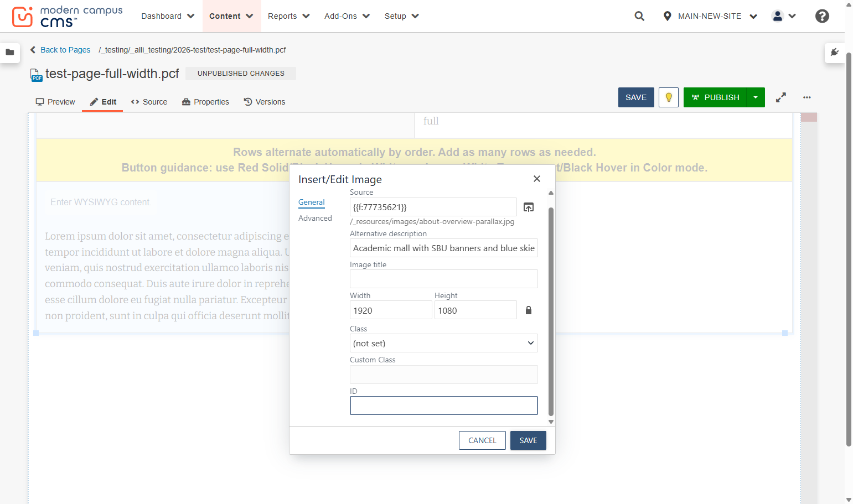Select the Edit tab

point(103,102)
